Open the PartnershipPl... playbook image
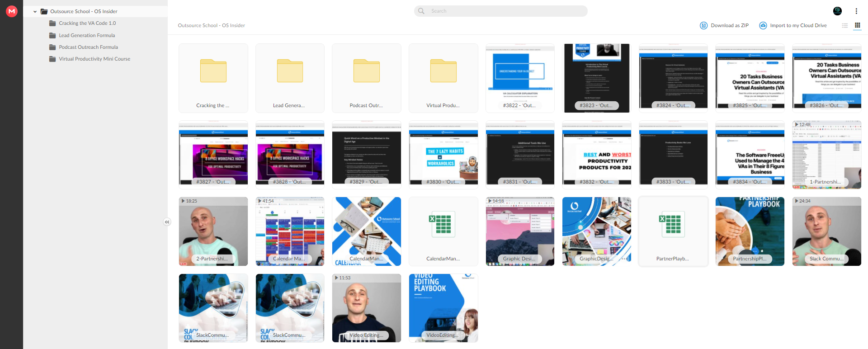Screen dimensions: 868x349 pyautogui.click(x=750, y=231)
